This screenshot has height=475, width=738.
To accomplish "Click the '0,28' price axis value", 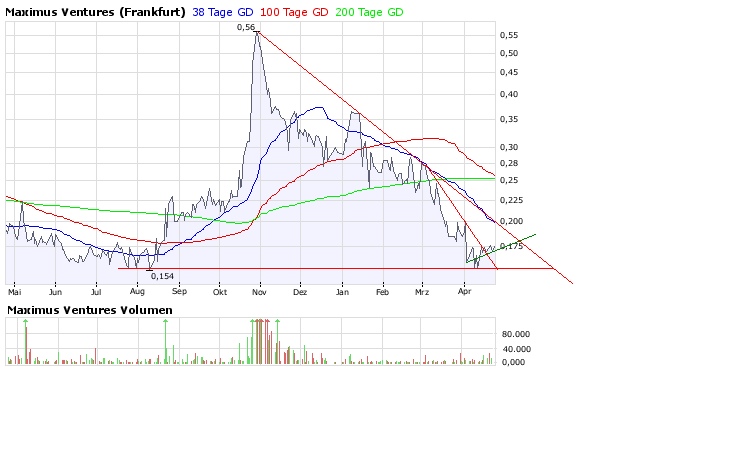I will click(x=509, y=163).
